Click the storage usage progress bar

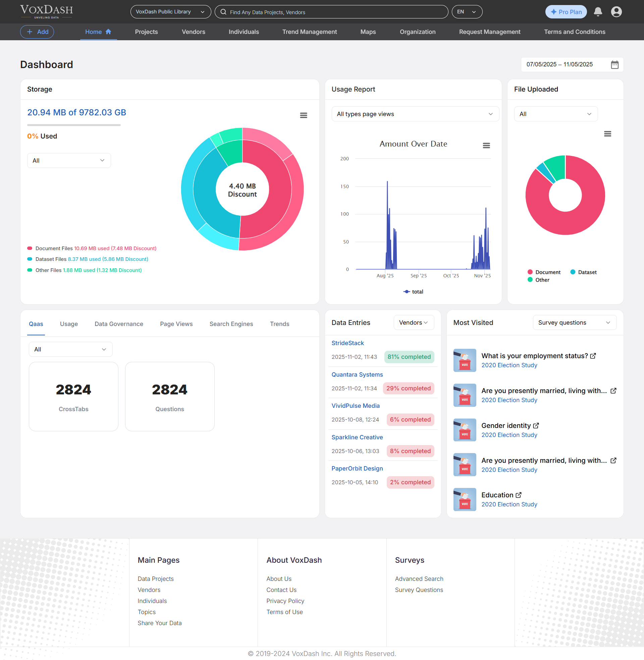pyautogui.click(x=74, y=125)
